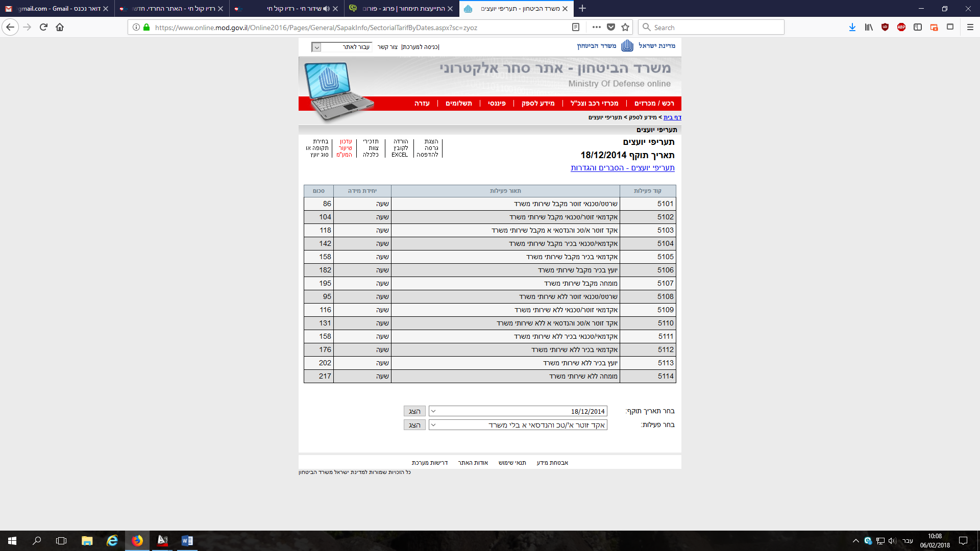
Task: Open the 'תשלומים' red menu item
Action: [458, 104]
